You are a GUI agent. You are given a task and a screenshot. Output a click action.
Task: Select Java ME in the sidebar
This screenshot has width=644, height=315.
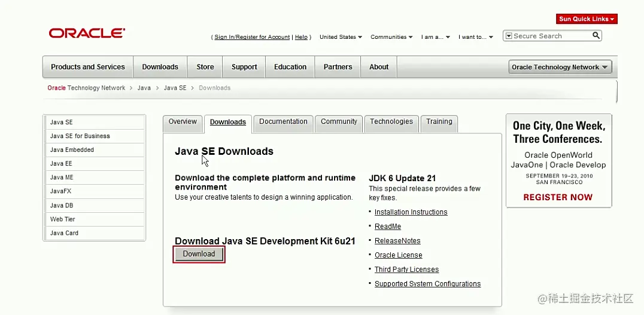(x=94, y=178)
